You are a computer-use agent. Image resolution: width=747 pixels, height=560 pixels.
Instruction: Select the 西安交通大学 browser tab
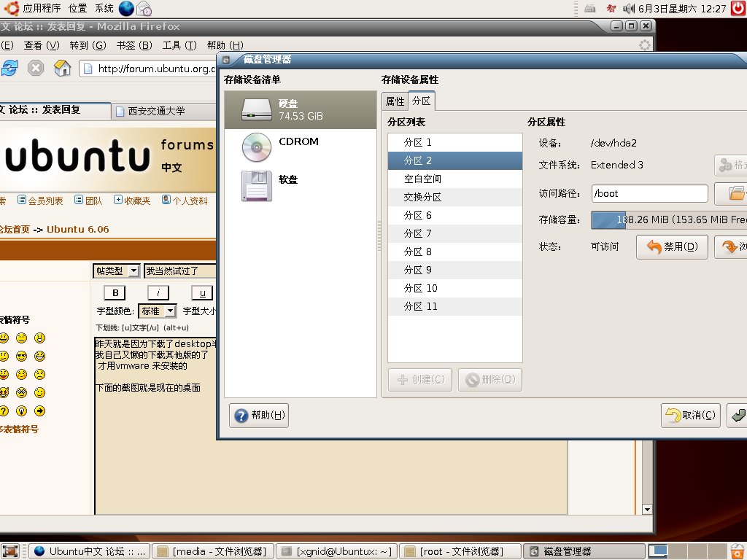(163, 111)
